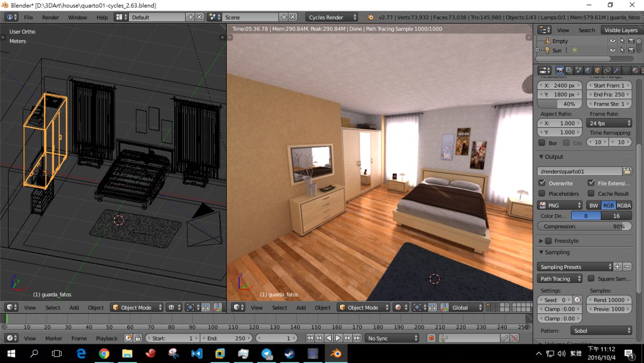Open the Scene properties tab
Viewport: 644px width, 363px height.
[579, 70]
